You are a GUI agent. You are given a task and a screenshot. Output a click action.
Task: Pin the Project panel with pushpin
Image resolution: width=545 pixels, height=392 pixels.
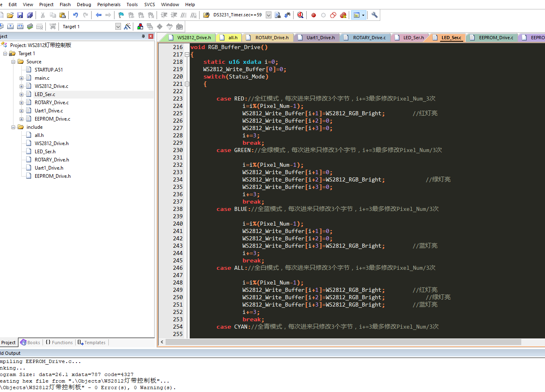point(143,36)
